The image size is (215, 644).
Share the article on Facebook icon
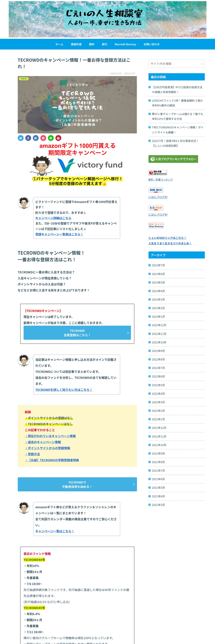28,138
